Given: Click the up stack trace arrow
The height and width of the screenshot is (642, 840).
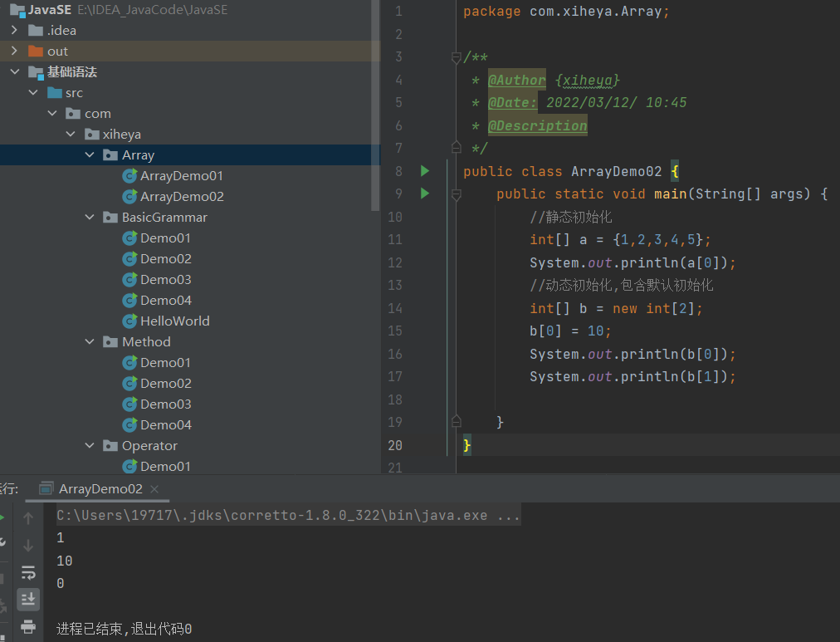Looking at the screenshot, I should [28, 517].
